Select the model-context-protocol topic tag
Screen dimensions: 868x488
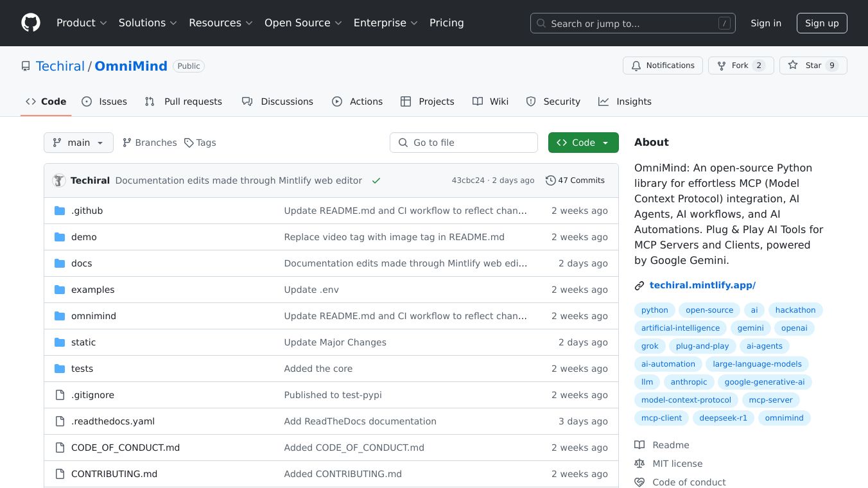click(x=686, y=400)
